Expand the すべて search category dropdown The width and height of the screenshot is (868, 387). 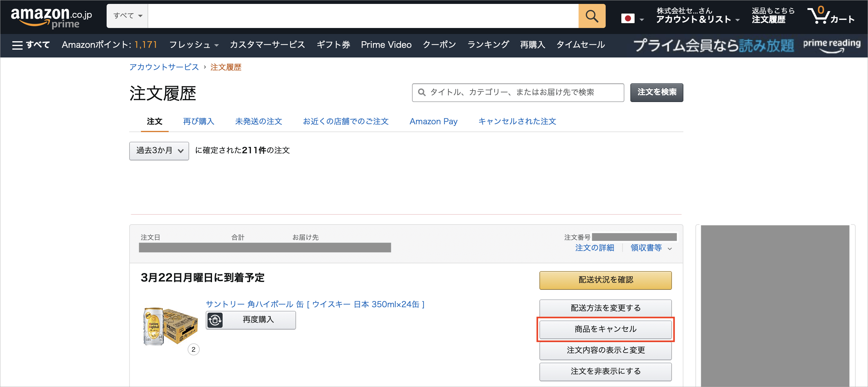(127, 16)
